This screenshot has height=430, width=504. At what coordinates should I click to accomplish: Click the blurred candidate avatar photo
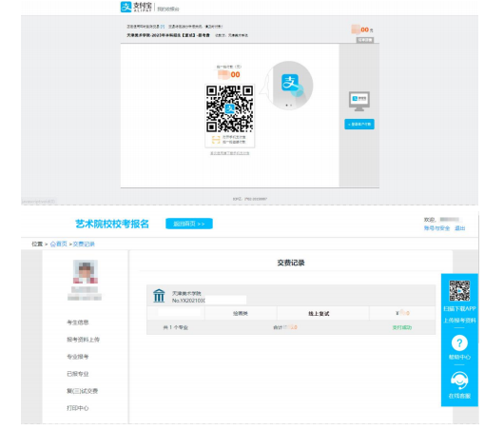(x=86, y=272)
